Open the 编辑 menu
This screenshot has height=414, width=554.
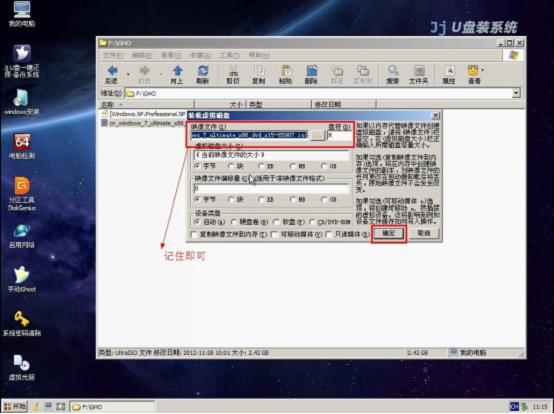(142, 55)
